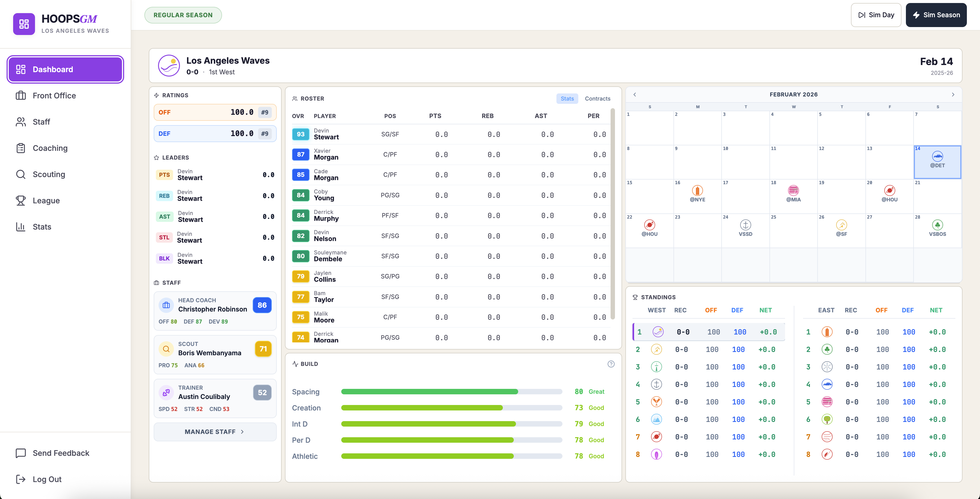Viewport: 980px width, 499px height.
Task: Open the Coaching clipboard icon
Action: (x=21, y=148)
